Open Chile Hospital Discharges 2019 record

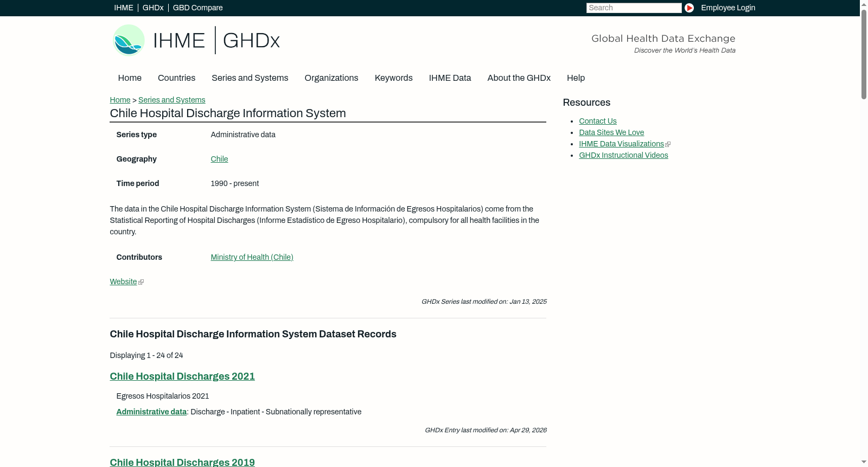click(182, 462)
